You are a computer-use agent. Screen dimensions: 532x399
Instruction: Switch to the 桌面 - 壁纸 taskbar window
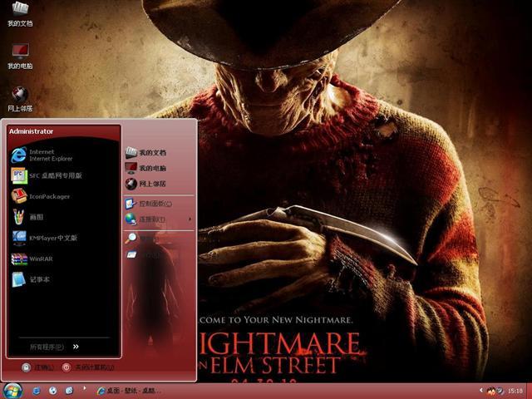pyautogui.click(x=129, y=391)
